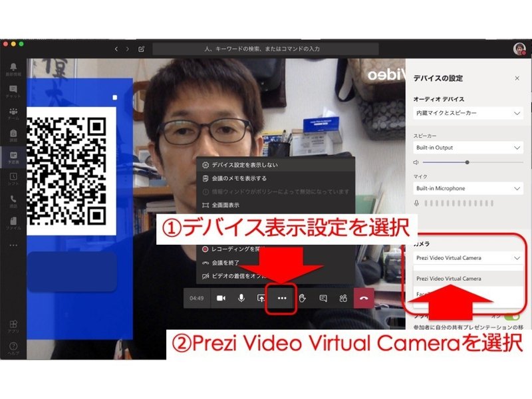Select the recording start menu item
Viewport: 532px width, 399px height.
coord(233,249)
